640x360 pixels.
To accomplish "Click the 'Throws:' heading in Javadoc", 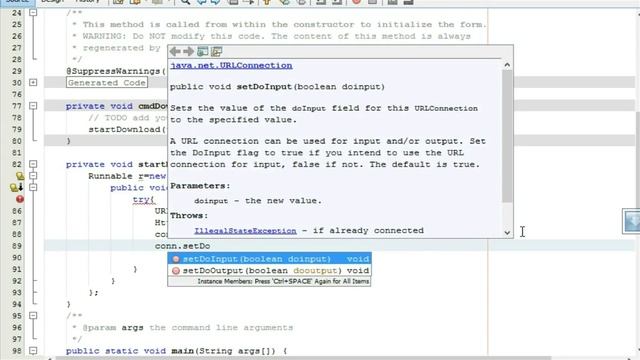I will (x=189, y=216).
